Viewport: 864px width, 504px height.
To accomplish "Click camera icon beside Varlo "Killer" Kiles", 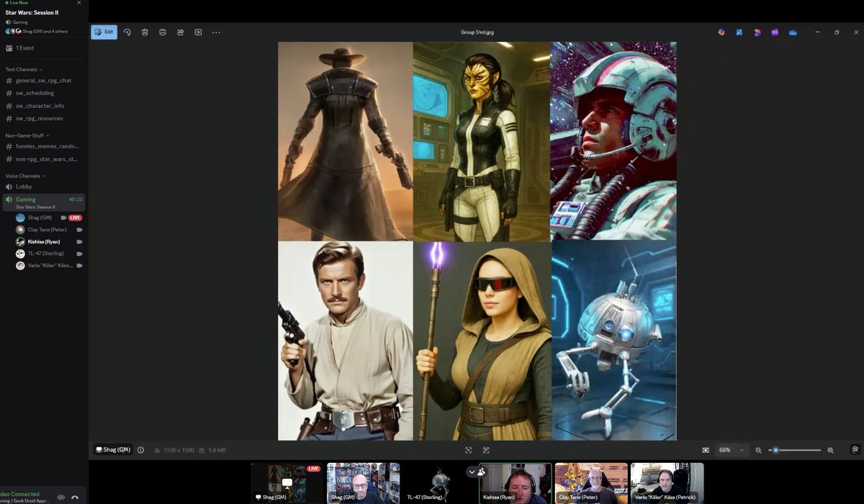I will 79,266.
